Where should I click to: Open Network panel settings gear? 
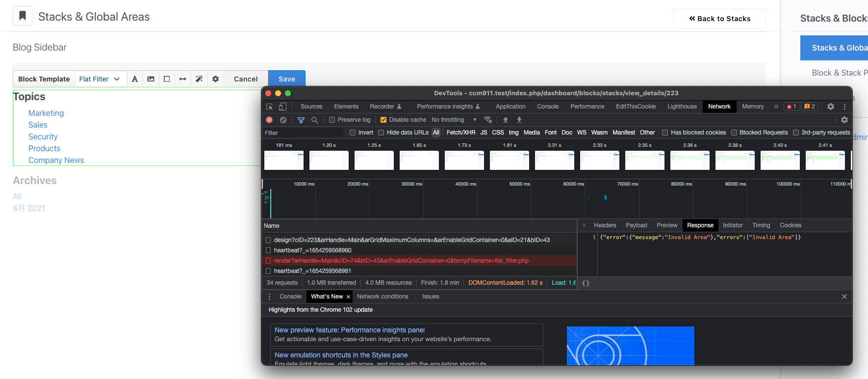[844, 120]
